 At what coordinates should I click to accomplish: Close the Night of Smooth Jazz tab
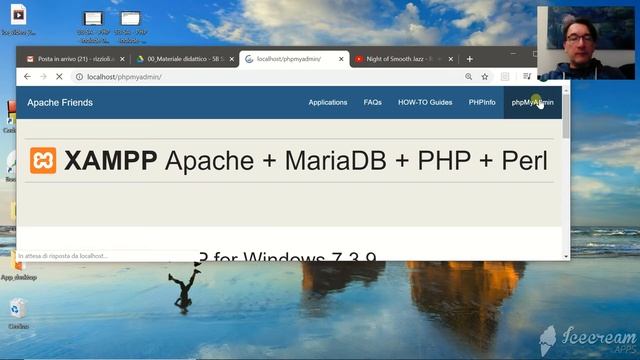pyautogui.click(x=451, y=59)
